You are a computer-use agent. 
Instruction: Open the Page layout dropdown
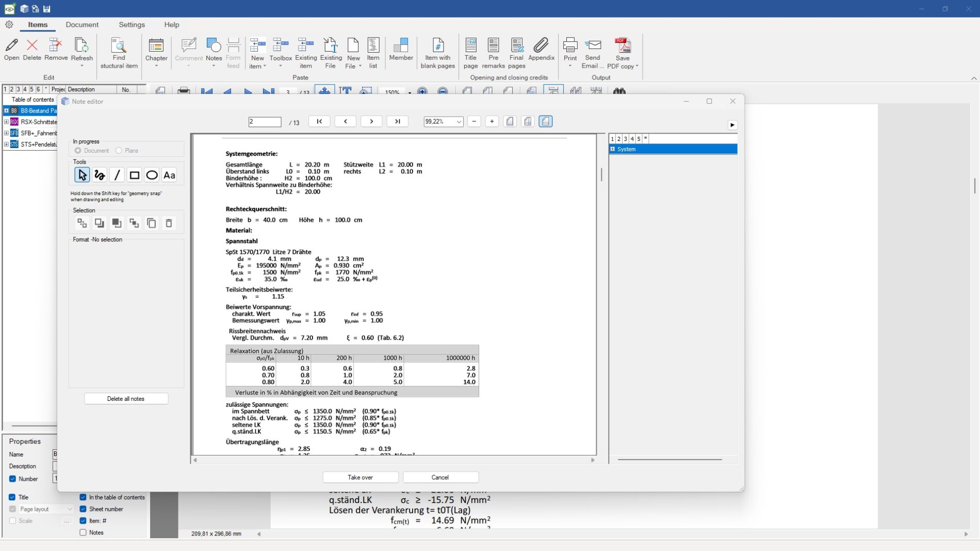[70, 509]
